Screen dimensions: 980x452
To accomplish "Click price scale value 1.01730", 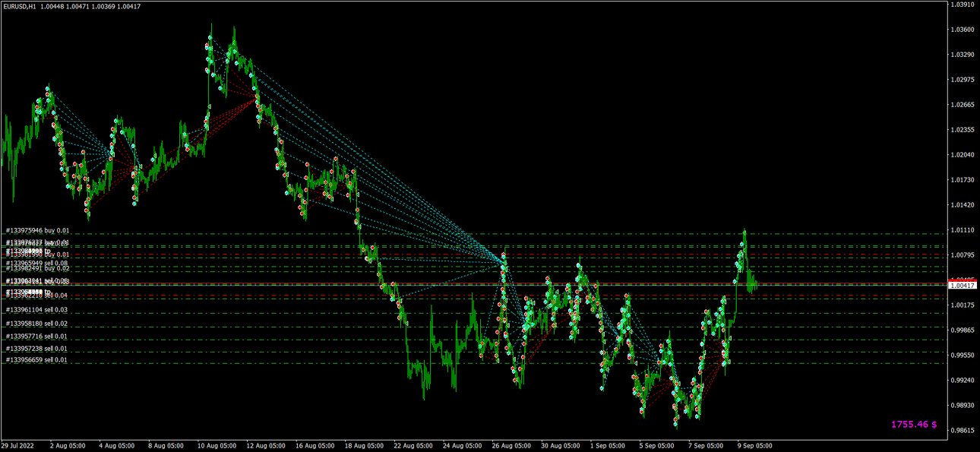I will [x=963, y=180].
